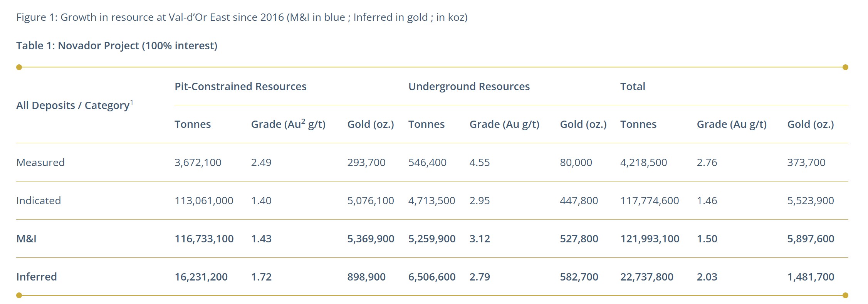Select the Inferred row label
Image resolution: width=868 pixels, height=304 pixels.
(x=37, y=277)
